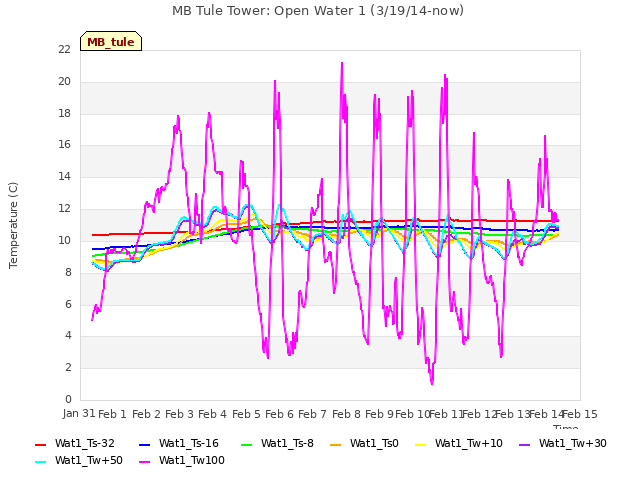Click the Feb 5 x-axis tick label

tap(246, 414)
